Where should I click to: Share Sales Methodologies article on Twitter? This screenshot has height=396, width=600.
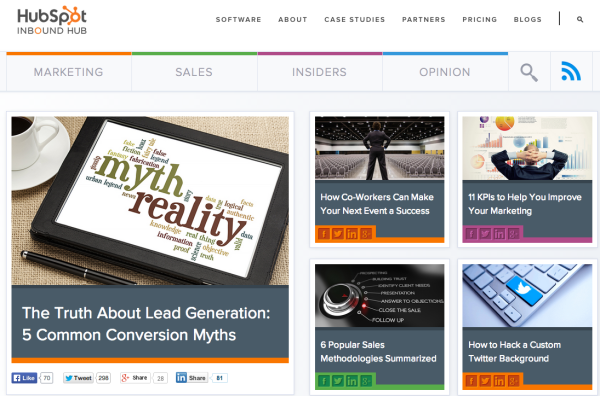coord(338,381)
